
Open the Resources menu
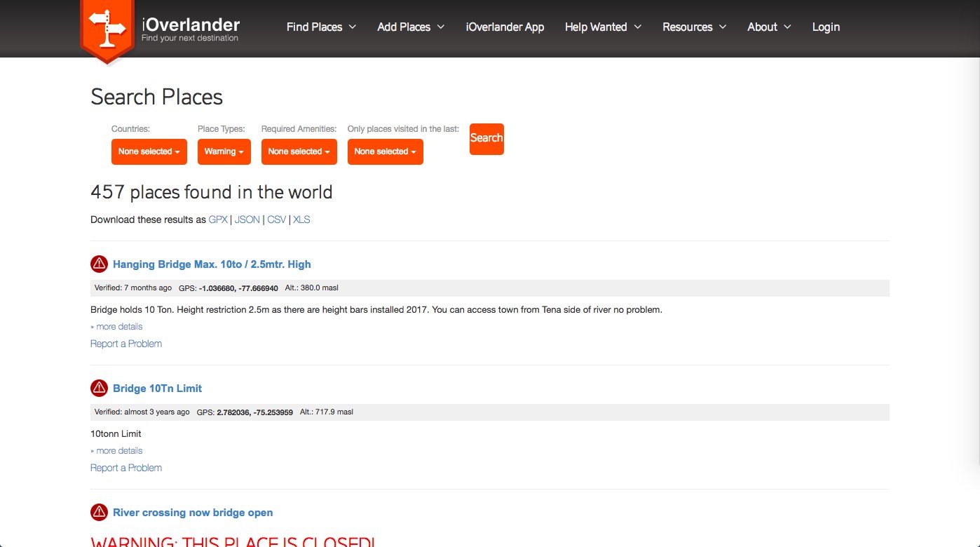(x=694, y=27)
